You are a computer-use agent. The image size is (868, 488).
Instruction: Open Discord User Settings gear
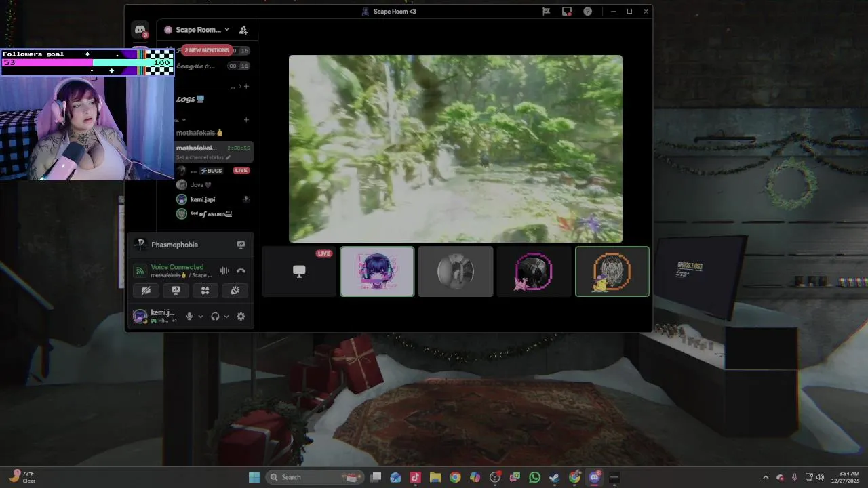tap(241, 317)
